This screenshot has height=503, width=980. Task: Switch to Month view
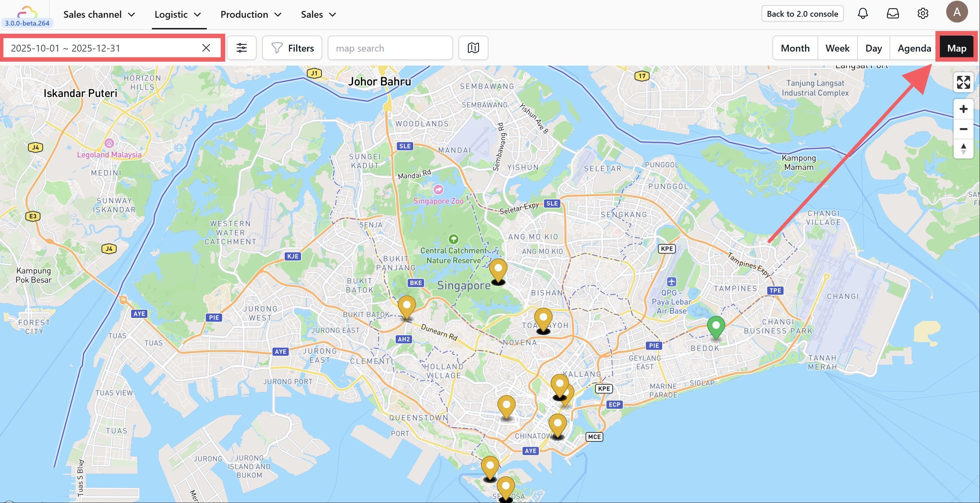(795, 48)
